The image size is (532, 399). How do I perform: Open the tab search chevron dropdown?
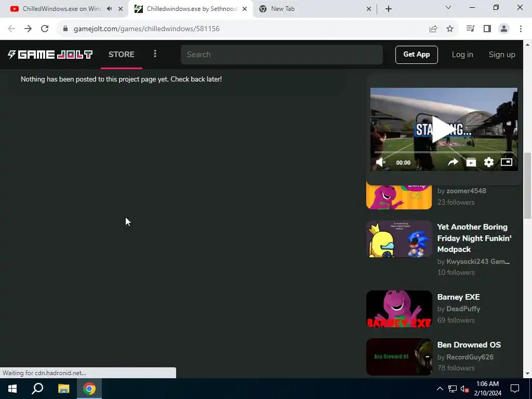[x=448, y=7]
